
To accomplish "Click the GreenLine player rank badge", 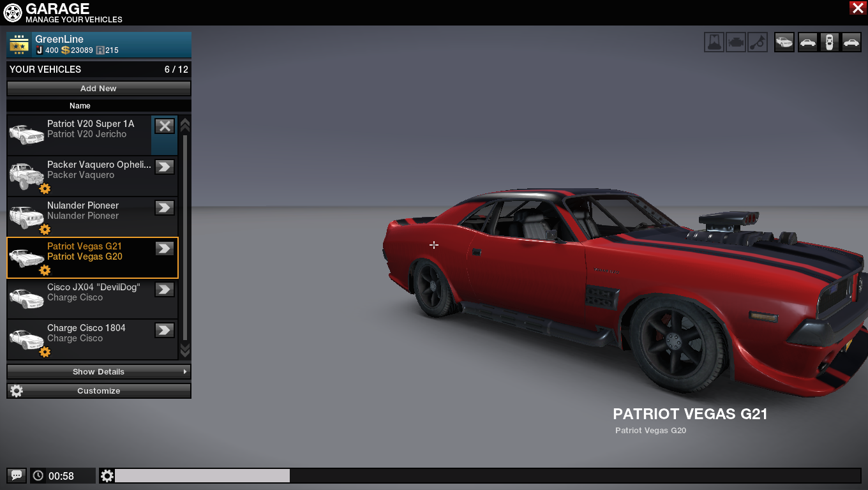I will tap(20, 45).
